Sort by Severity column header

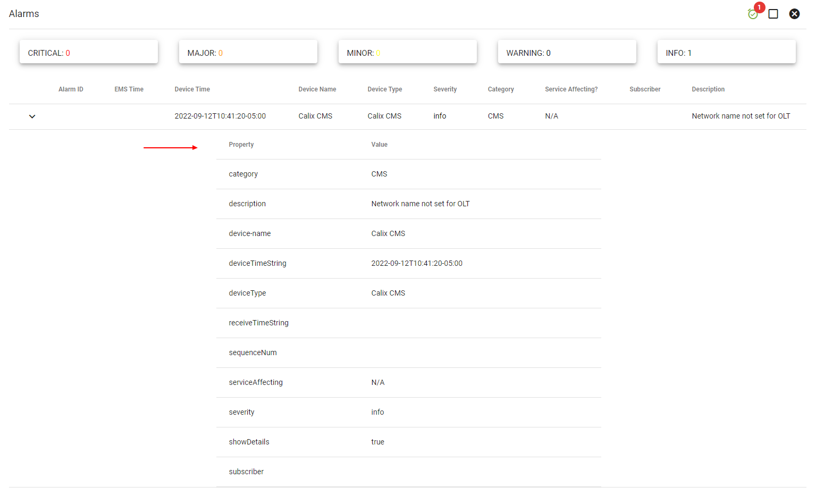(445, 89)
